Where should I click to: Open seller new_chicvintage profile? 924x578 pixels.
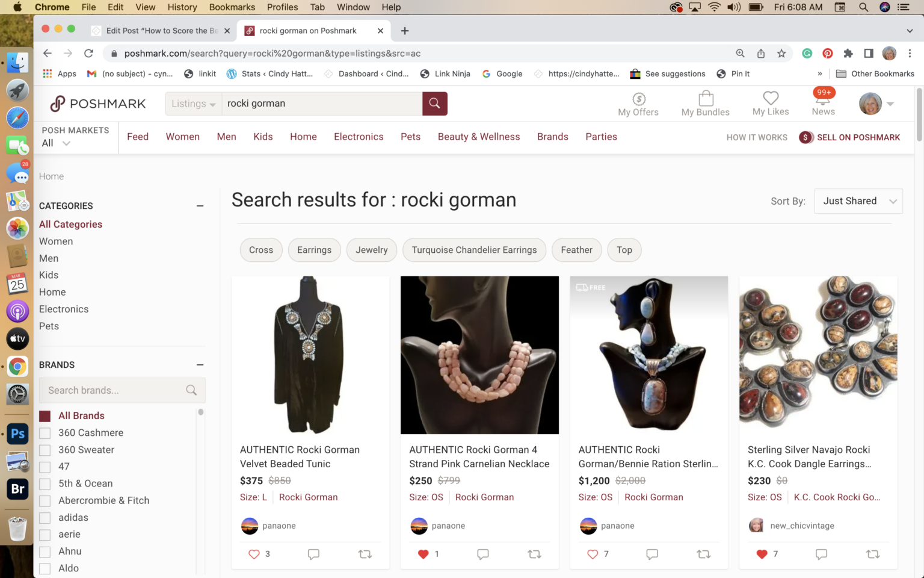click(x=802, y=526)
